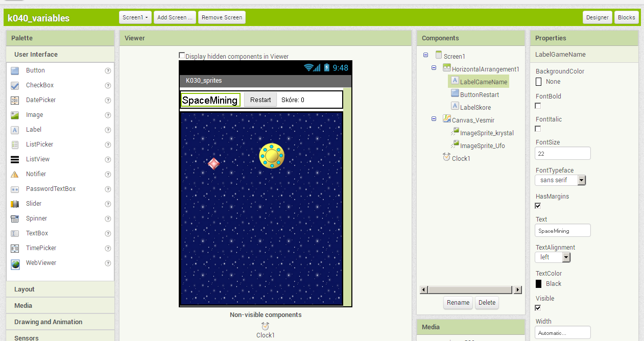Click Skóre: 0 label in viewer
Screen dimensions: 644x341
(293, 100)
